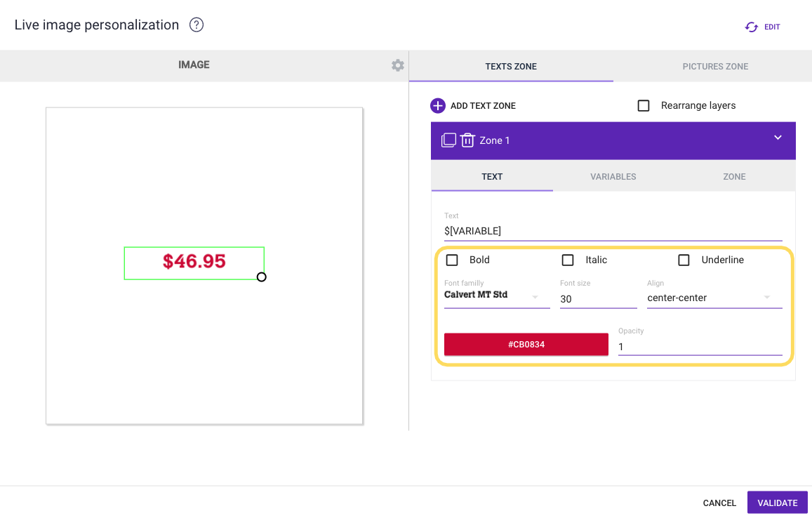Viewport: 812px width, 518px height.
Task: Click the plus icon to add text zone
Action: point(438,106)
